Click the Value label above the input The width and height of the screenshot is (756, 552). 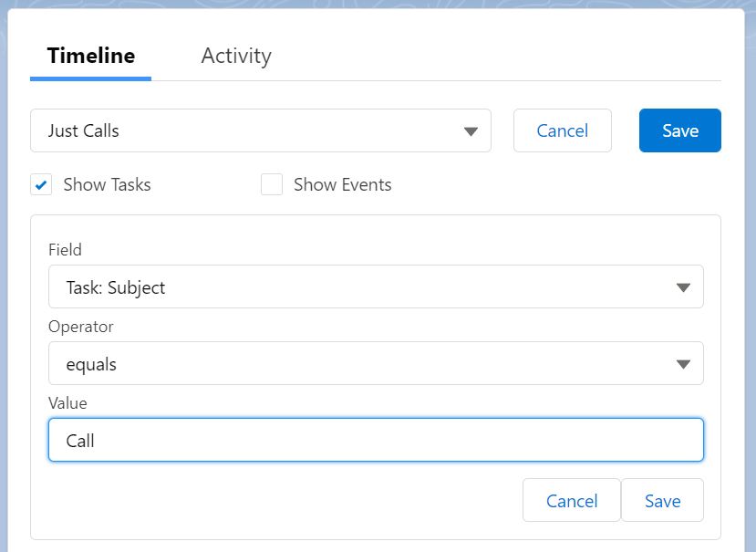point(68,403)
